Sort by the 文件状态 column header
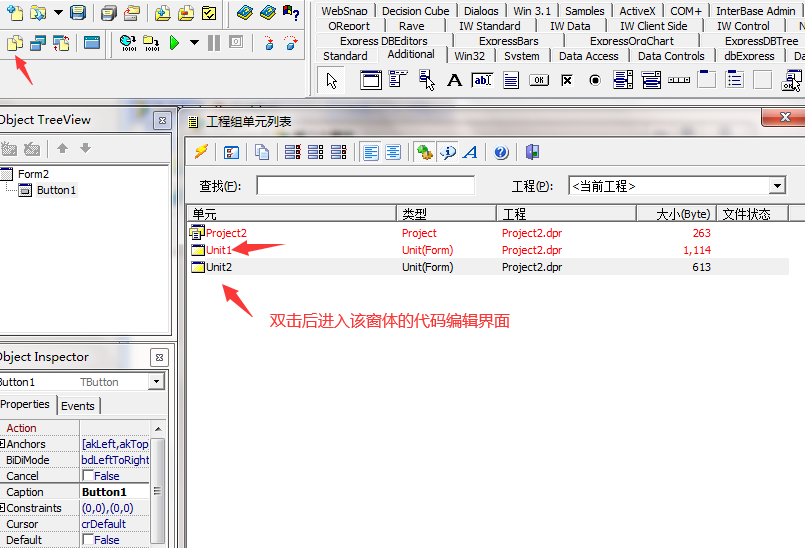This screenshot has width=805, height=548. (752, 214)
